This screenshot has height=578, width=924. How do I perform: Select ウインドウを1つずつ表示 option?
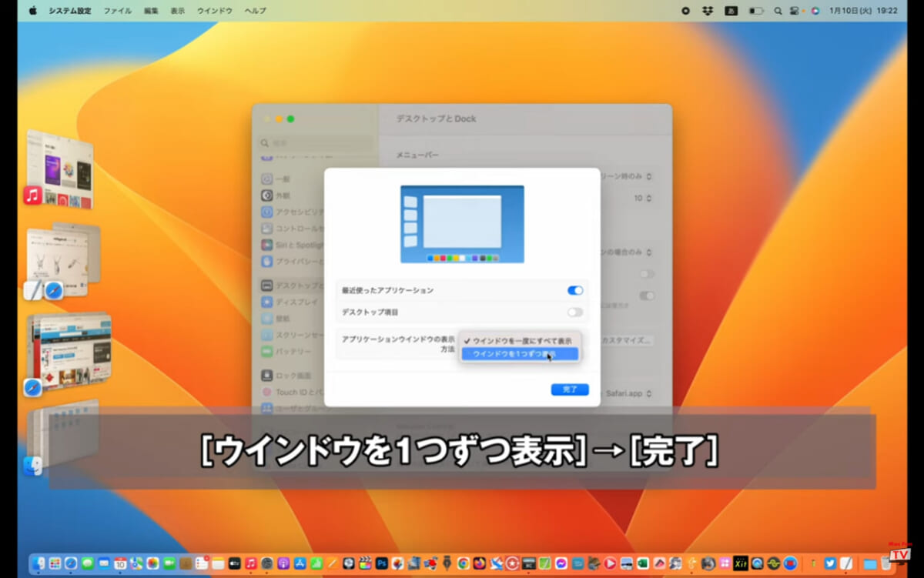point(519,354)
